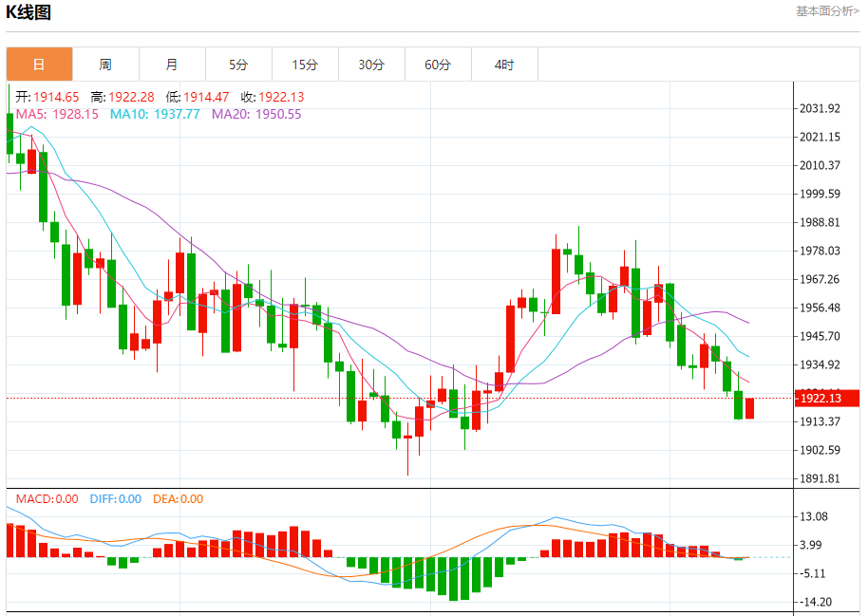Open the 5分 interval tab
Image resolution: width=868 pixels, height=616 pixels.
click(238, 65)
